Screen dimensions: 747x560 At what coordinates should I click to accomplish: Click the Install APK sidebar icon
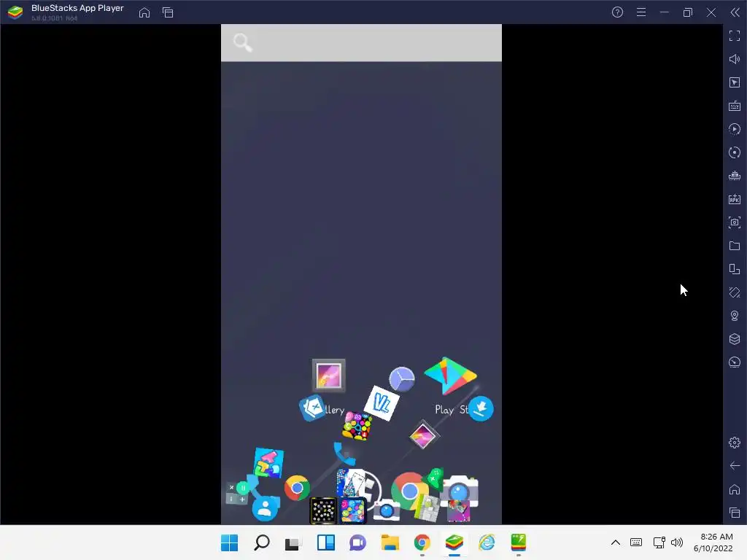(735, 199)
